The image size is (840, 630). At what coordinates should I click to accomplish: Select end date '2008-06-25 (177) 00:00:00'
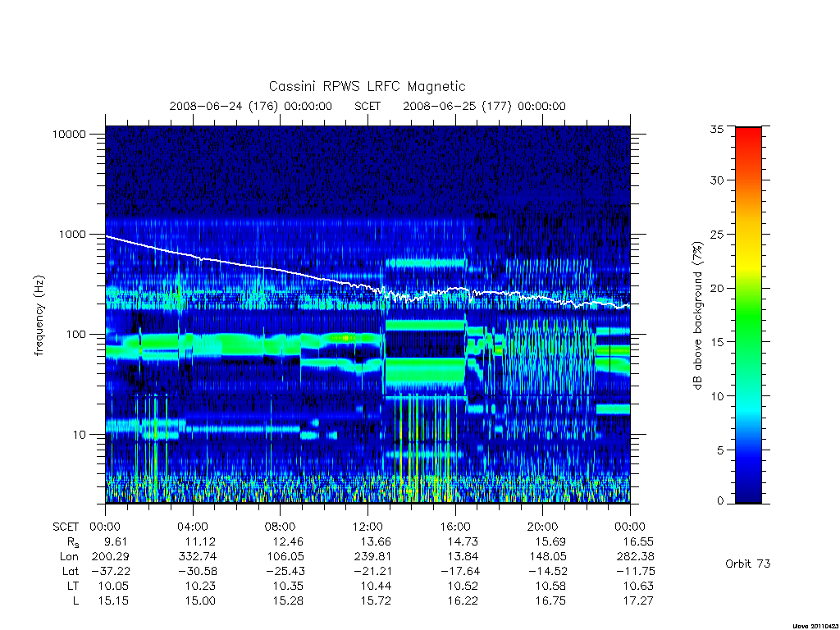point(484,106)
